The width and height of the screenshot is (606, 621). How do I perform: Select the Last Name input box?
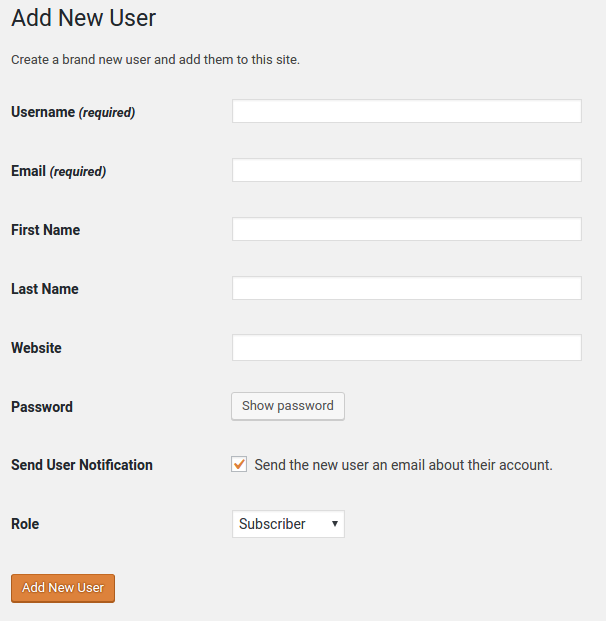[x=406, y=288]
